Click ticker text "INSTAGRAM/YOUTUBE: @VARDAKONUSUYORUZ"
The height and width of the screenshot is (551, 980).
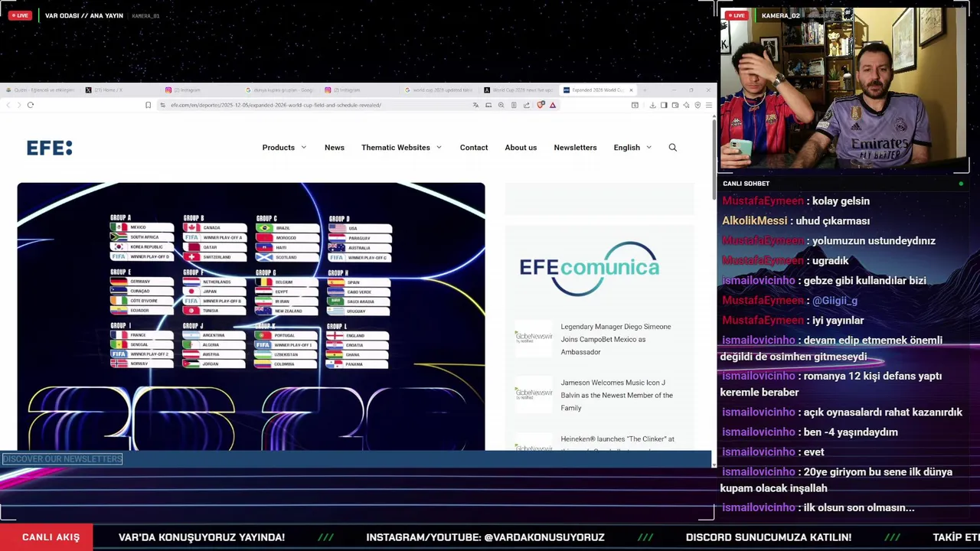485,537
